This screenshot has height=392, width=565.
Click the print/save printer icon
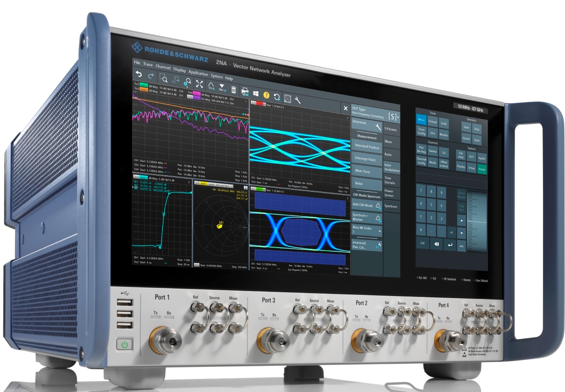(245, 92)
